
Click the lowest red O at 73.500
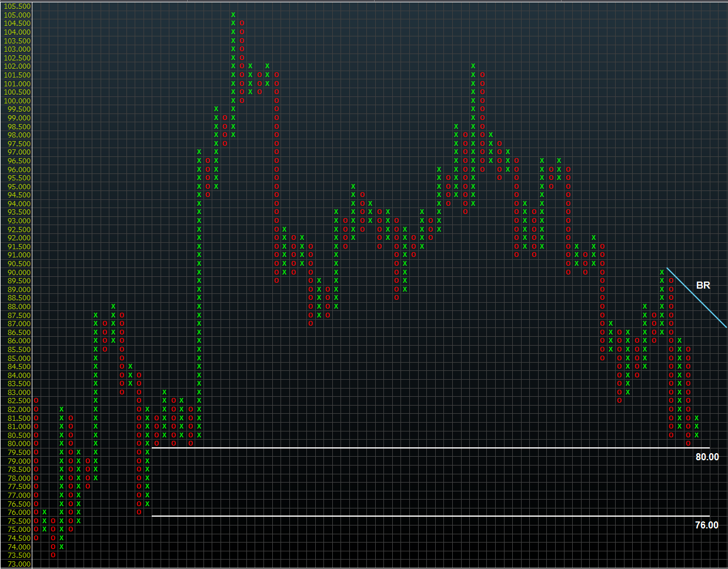tap(53, 555)
